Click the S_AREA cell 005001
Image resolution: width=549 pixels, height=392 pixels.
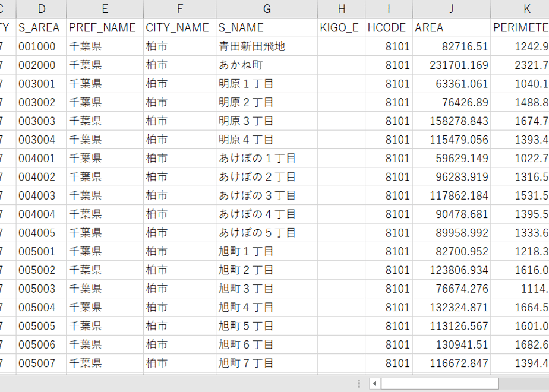pyautogui.click(x=42, y=251)
